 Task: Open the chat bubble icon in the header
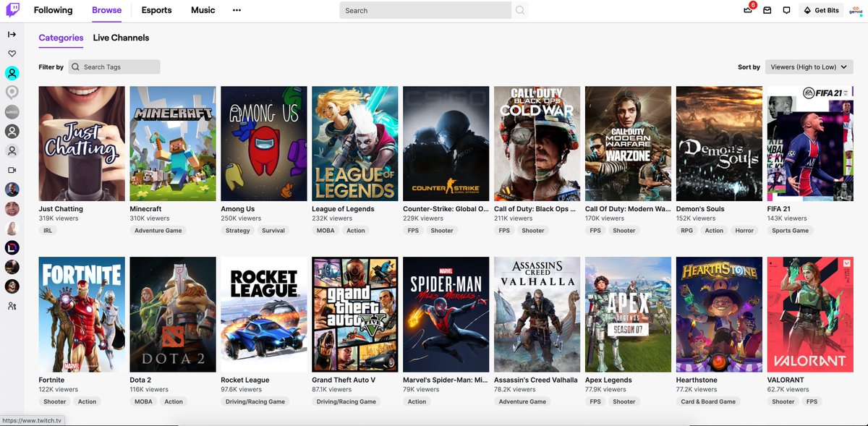click(x=786, y=10)
